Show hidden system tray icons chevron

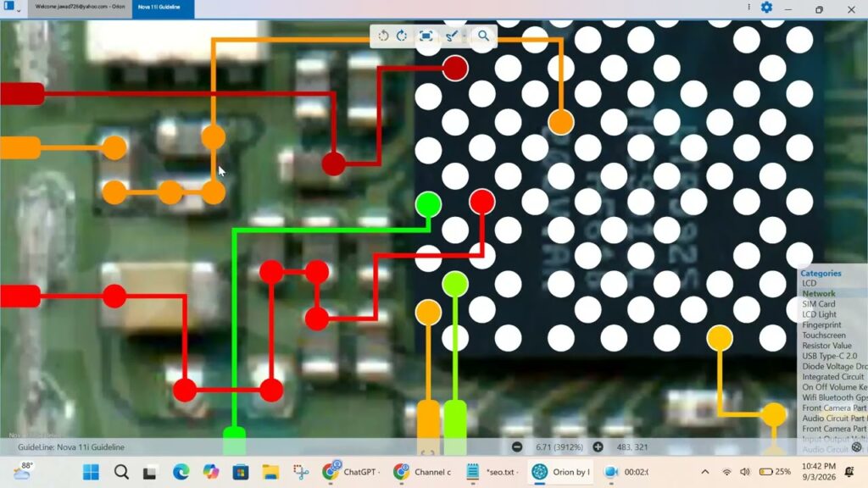click(x=704, y=472)
